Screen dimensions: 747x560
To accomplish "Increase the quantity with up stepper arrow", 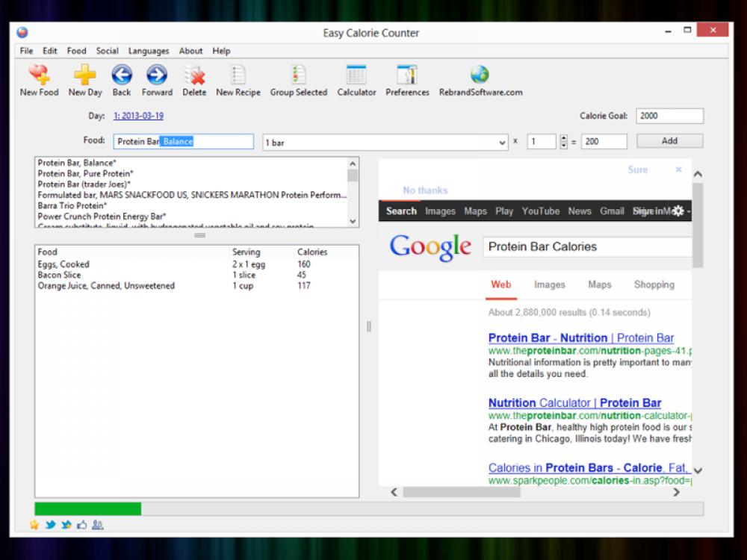I will point(563,138).
